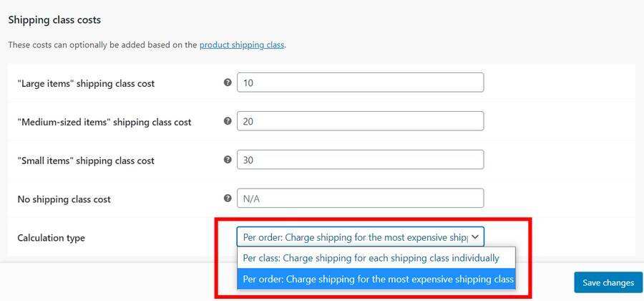644x301 pixels.
Task: Click help icon for Small items cost
Action: click(x=228, y=160)
